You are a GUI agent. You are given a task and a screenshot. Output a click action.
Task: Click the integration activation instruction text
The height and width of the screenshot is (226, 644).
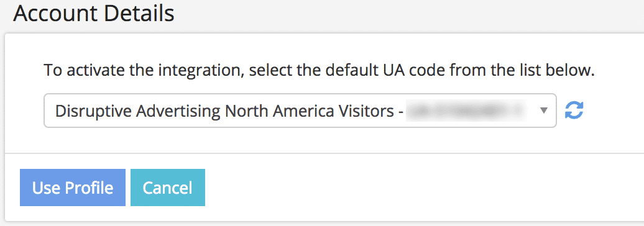pos(319,71)
